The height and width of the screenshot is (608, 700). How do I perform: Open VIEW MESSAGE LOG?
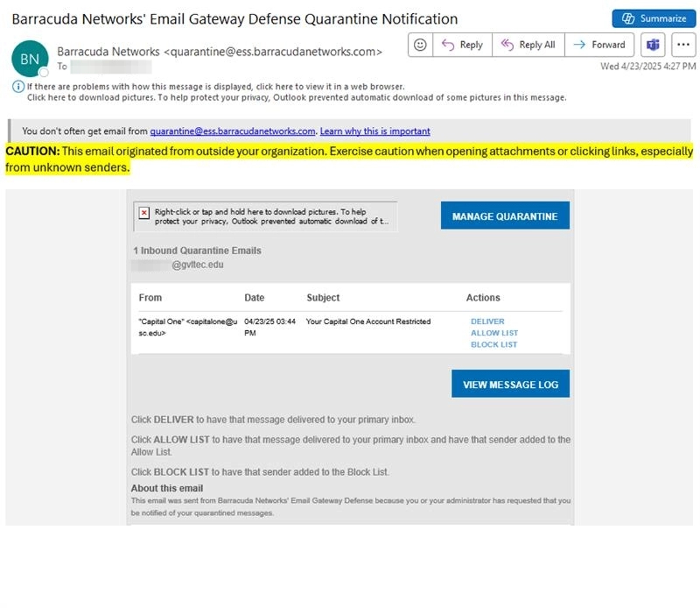point(510,383)
